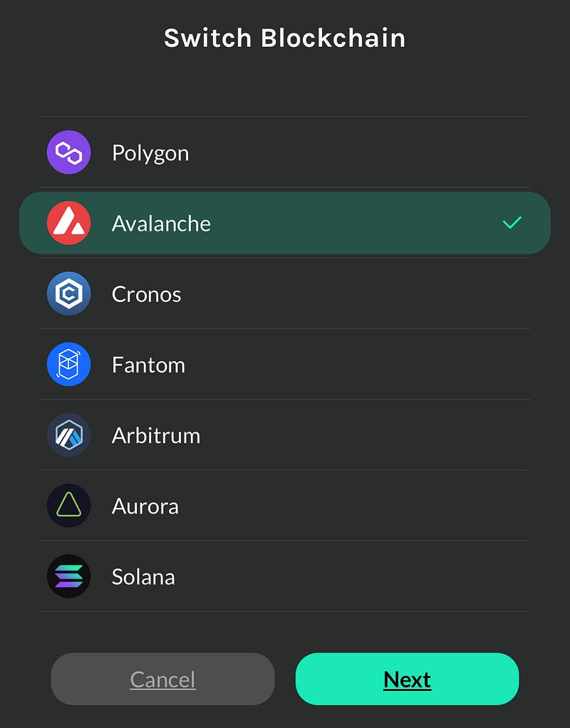Click the gray Cancel button

pyautogui.click(x=162, y=679)
